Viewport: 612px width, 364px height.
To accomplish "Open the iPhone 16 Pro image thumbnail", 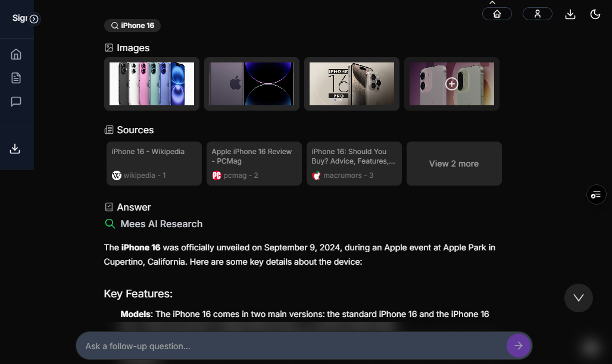I will (352, 84).
